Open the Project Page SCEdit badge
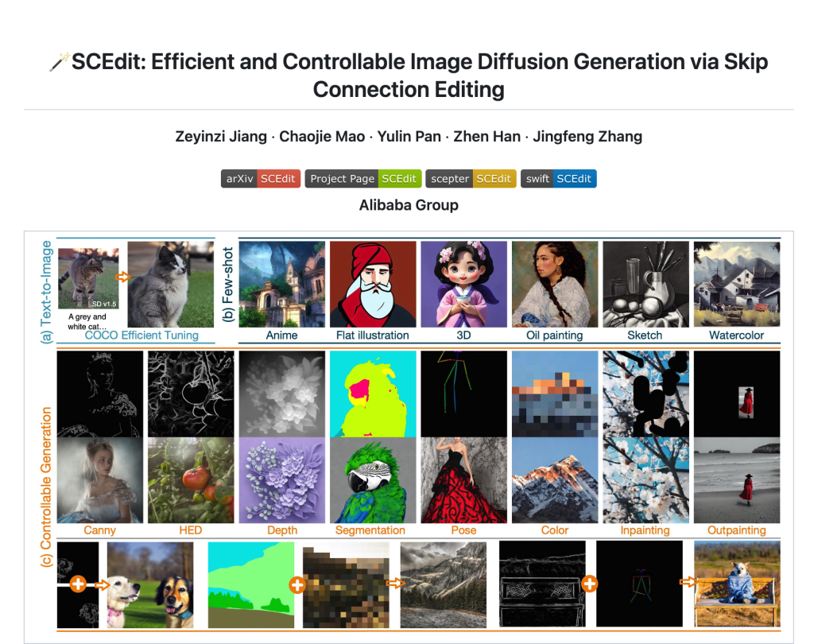This screenshot has width=814, height=644. (x=362, y=179)
